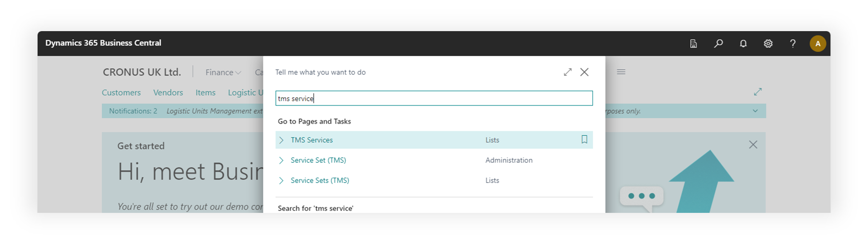The height and width of the screenshot is (244, 868).
Task: Close the Tell Me search dialog
Action: coord(584,72)
